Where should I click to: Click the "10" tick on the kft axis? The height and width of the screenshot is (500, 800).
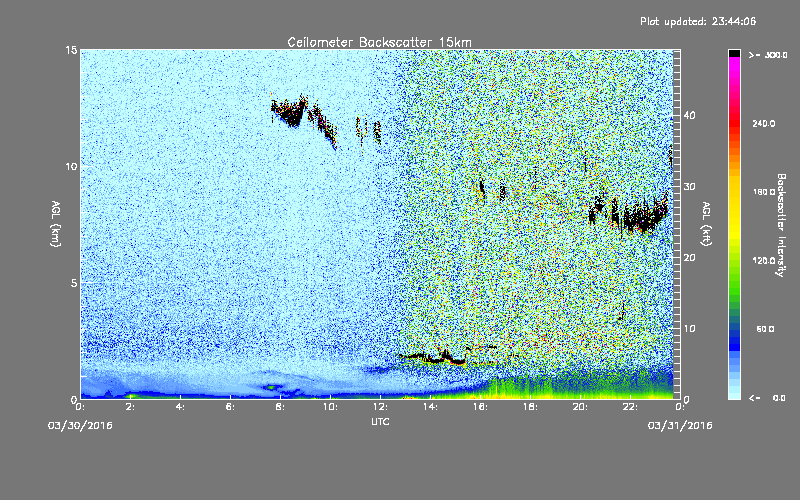pos(689,328)
